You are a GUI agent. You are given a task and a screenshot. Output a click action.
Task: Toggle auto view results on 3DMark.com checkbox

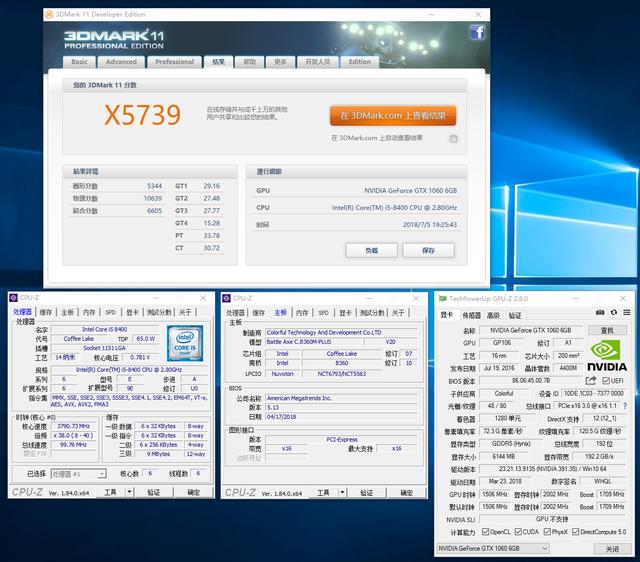pos(453,138)
